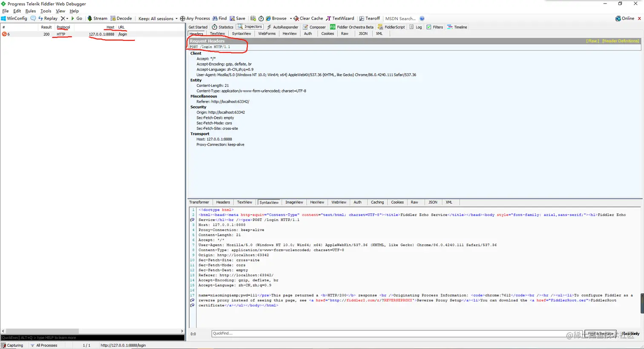Click the timer stopwatch icon
The image size is (644, 349).
[x=261, y=18]
